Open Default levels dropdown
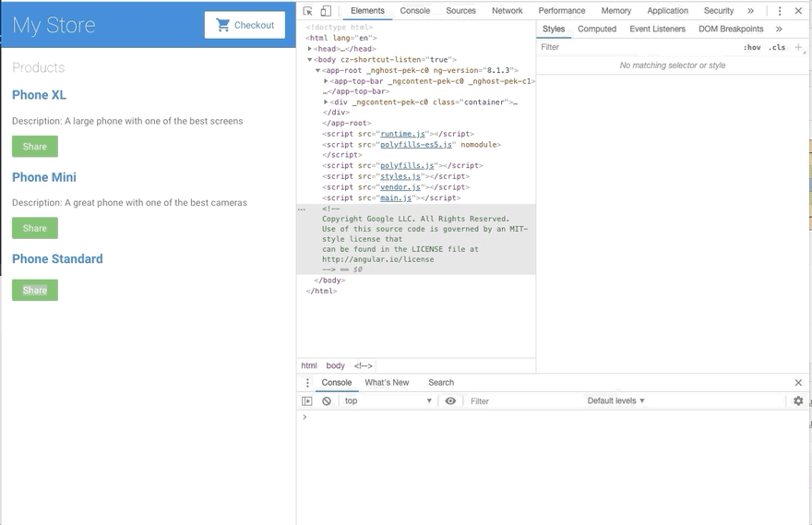The height and width of the screenshot is (525, 812). point(615,400)
